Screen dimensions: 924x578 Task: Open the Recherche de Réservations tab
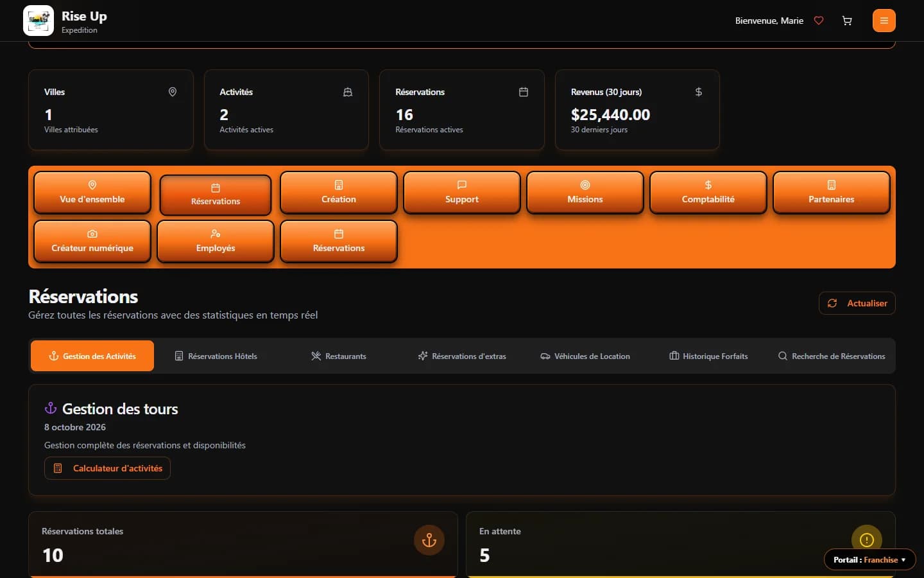832,356
